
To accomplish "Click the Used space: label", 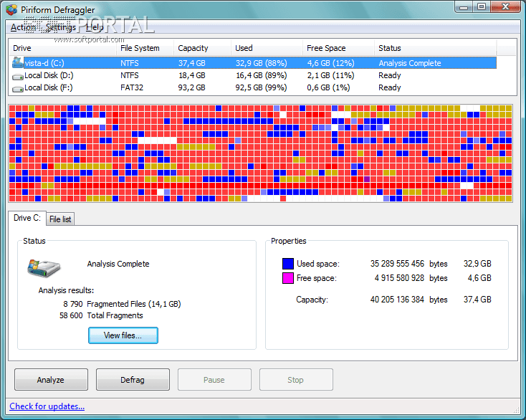I will click(x=318, y=264).
